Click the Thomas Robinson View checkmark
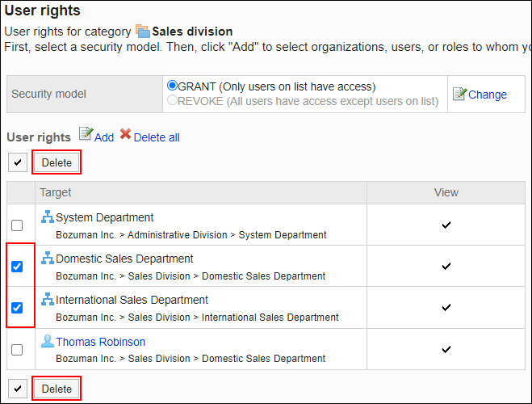 446,349
